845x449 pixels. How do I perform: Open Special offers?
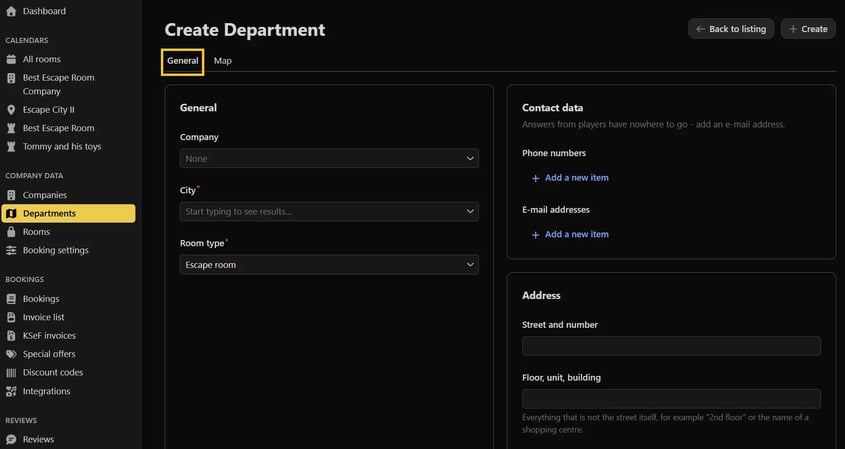click(x=49, y=354)
